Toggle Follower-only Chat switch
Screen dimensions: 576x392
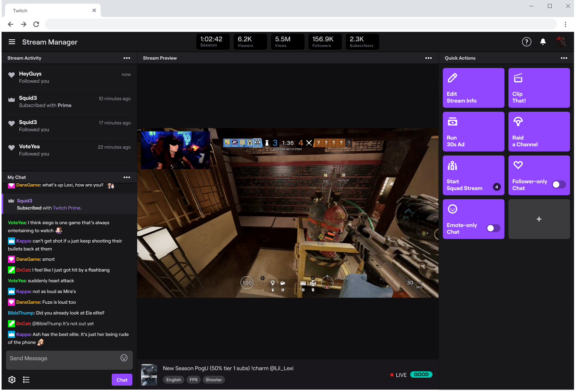coord(559,184)
